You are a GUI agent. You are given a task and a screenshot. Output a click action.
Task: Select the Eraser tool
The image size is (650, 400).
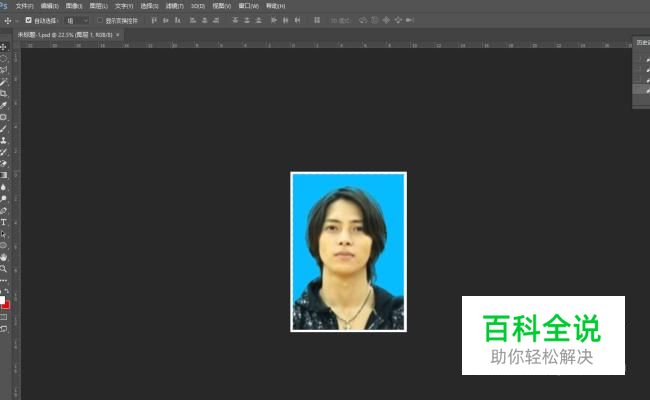point(3,163)
